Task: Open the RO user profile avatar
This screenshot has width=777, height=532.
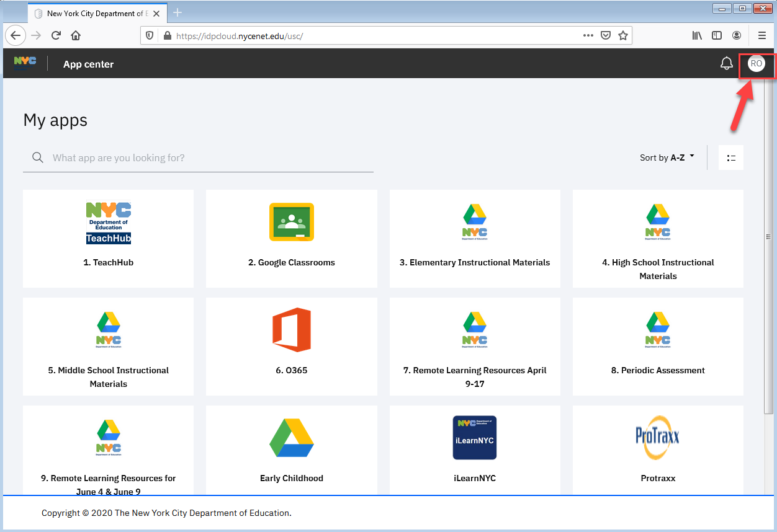Action: point(756,64)
